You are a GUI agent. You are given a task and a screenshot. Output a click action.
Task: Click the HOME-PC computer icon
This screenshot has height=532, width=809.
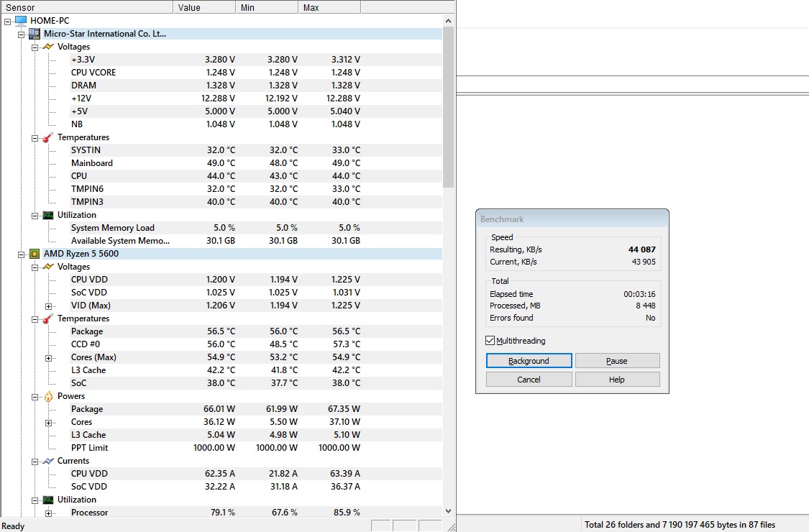pos(21,21)
